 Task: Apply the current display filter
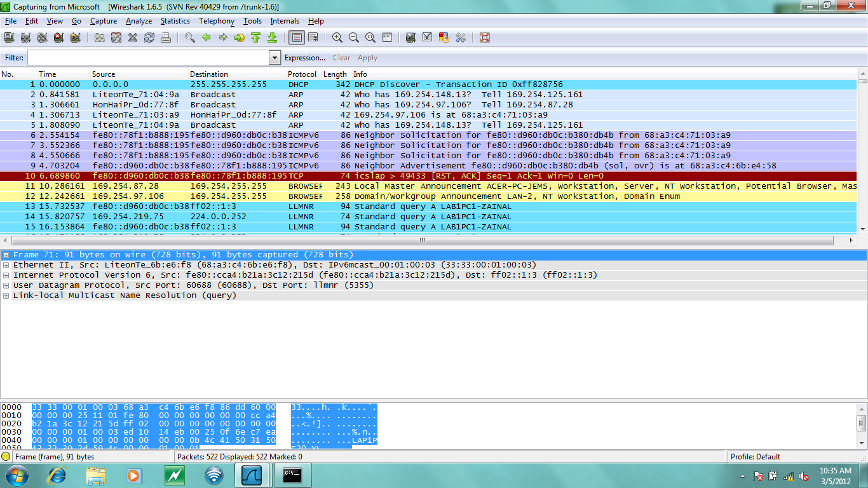tap(367, 57)
